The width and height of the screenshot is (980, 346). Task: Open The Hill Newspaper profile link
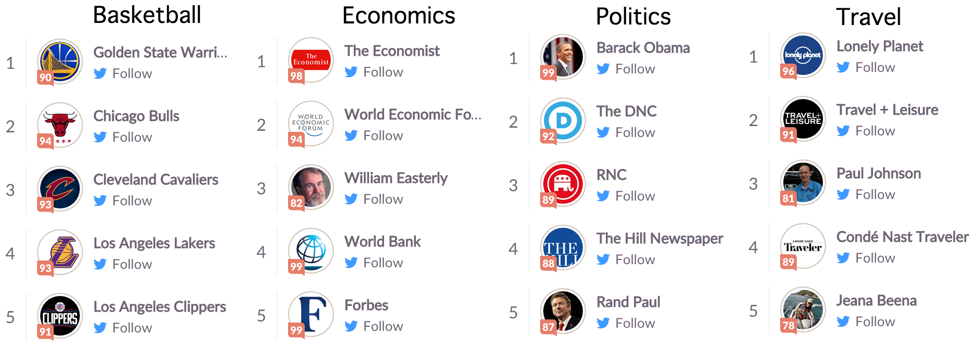point(660,238)
